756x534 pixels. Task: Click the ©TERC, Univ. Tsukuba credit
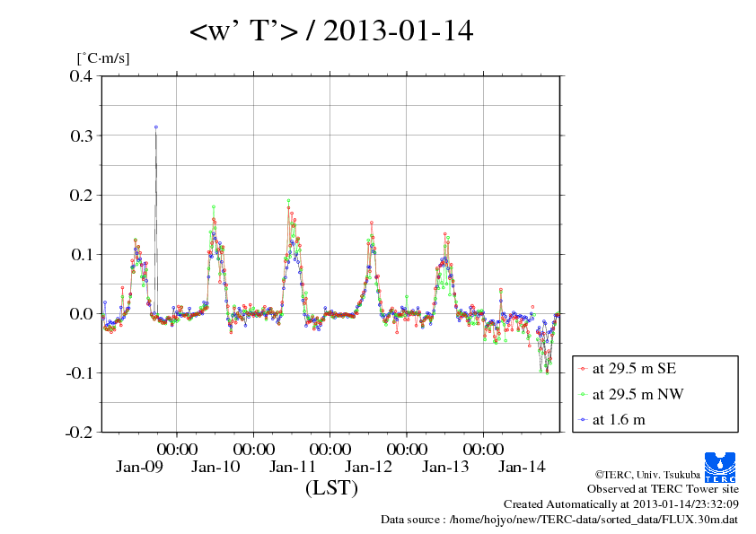[x=647, y=475]
